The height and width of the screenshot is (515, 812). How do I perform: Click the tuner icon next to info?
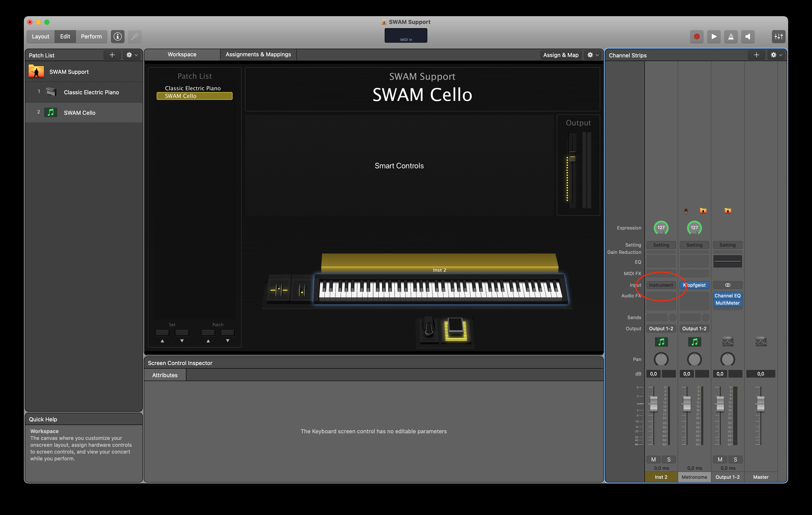[x=135, y=36]
